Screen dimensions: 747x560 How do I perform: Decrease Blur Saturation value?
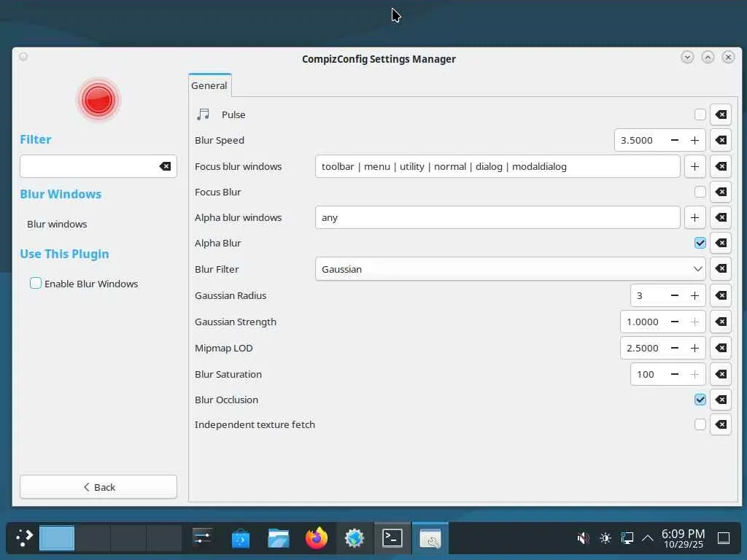tap(675, 374)
